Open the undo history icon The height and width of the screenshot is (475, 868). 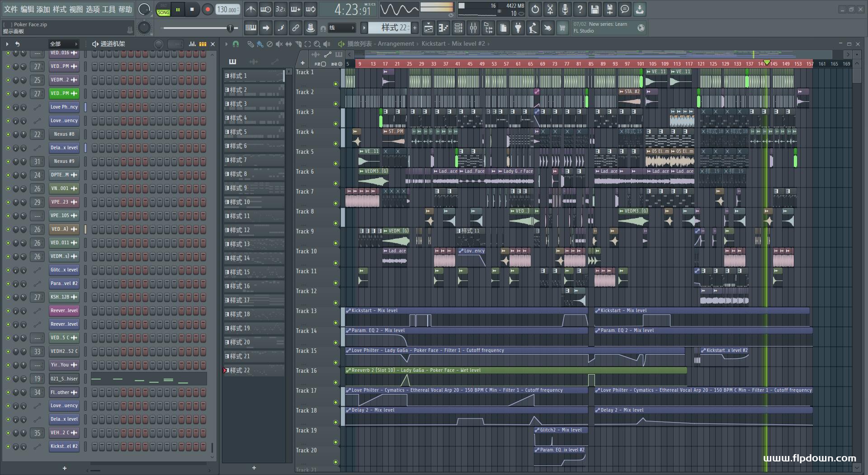pos(535,9)
